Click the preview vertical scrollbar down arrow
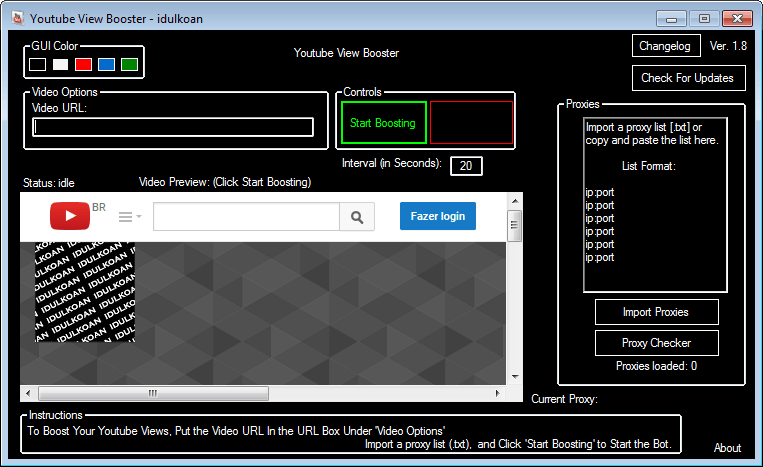The image size is (763, 467). tap(515, 377)
